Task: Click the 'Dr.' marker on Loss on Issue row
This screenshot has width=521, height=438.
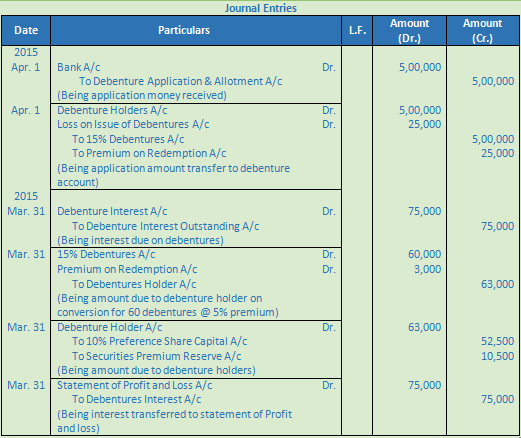Action: (329, 124)
